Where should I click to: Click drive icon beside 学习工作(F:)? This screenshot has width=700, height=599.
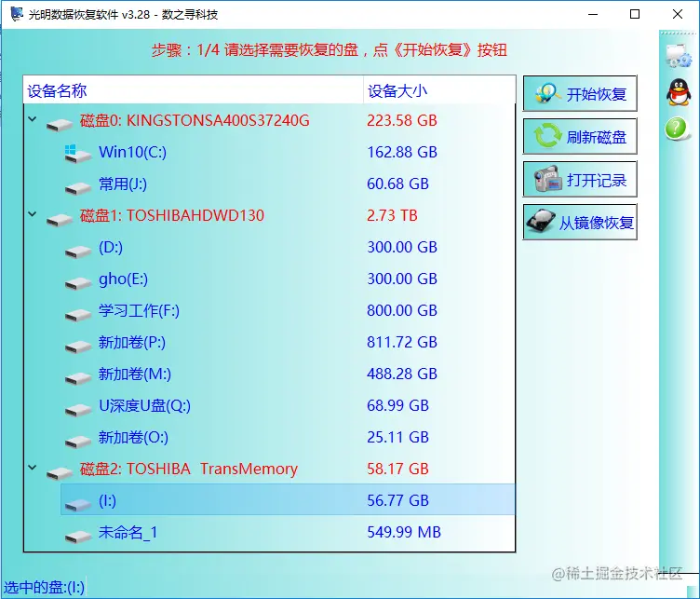point(78,315)
